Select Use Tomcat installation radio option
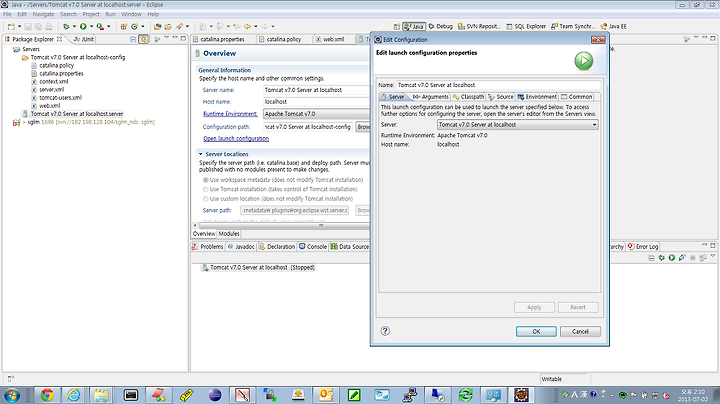This screenshot has width=720, height=404. tap(205, 189)
